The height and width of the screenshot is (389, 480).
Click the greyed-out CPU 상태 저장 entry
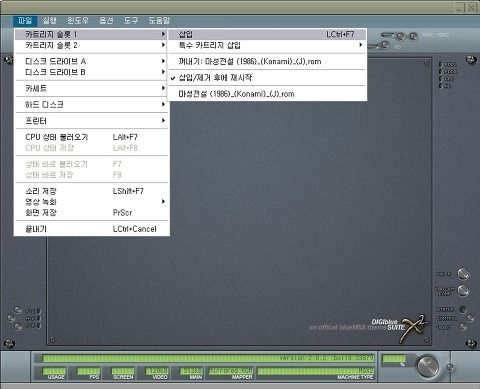point(92,148)
